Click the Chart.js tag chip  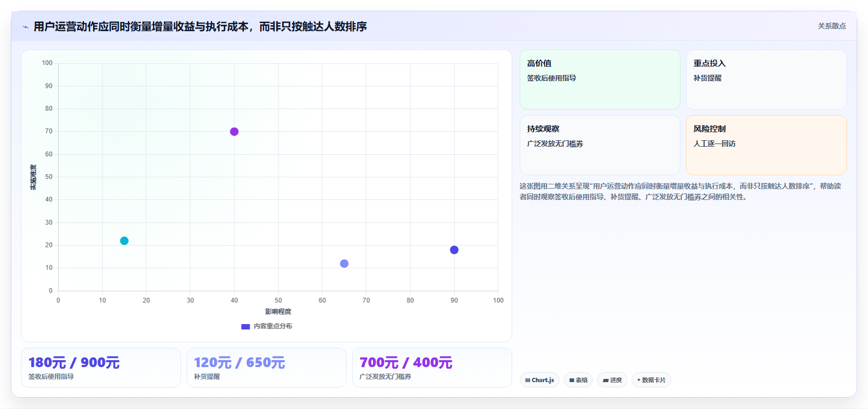tap(540, 380)
